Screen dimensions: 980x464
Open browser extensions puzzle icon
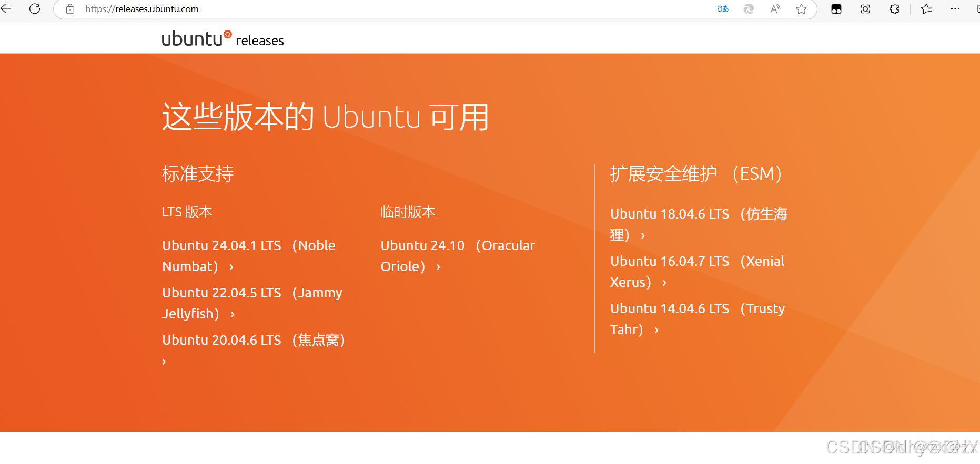pyautogui.click(x=894, y=9)
